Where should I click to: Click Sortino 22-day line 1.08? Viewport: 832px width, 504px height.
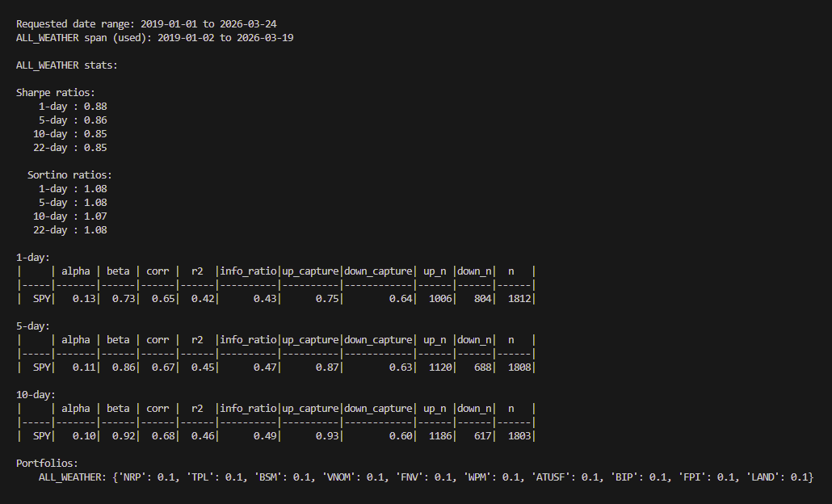(70, 229)
